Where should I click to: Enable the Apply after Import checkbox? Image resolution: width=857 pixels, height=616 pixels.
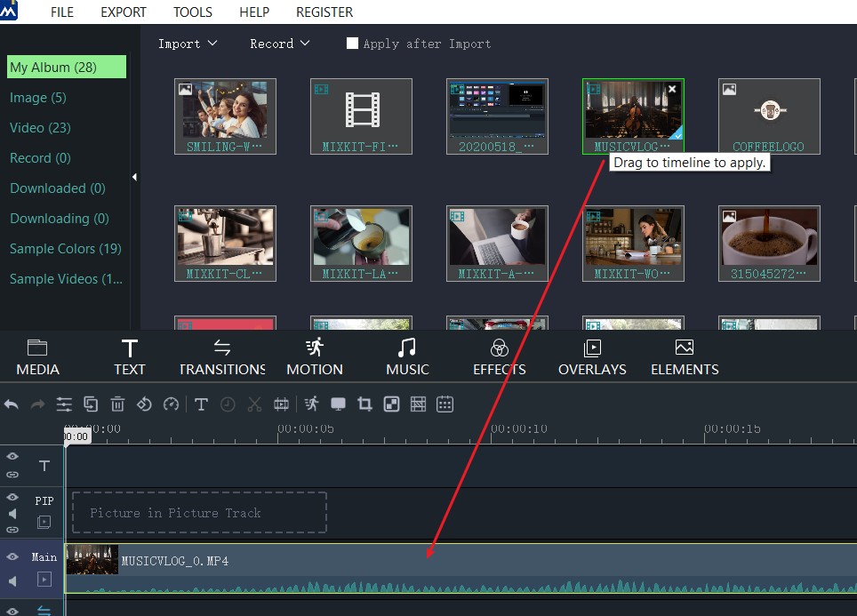pos(352,42)
